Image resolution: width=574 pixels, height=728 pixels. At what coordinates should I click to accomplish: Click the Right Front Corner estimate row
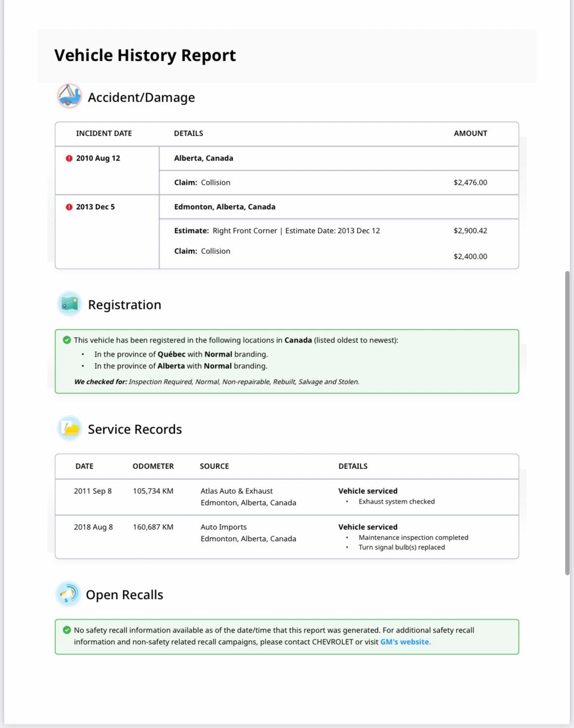[277, 231]
